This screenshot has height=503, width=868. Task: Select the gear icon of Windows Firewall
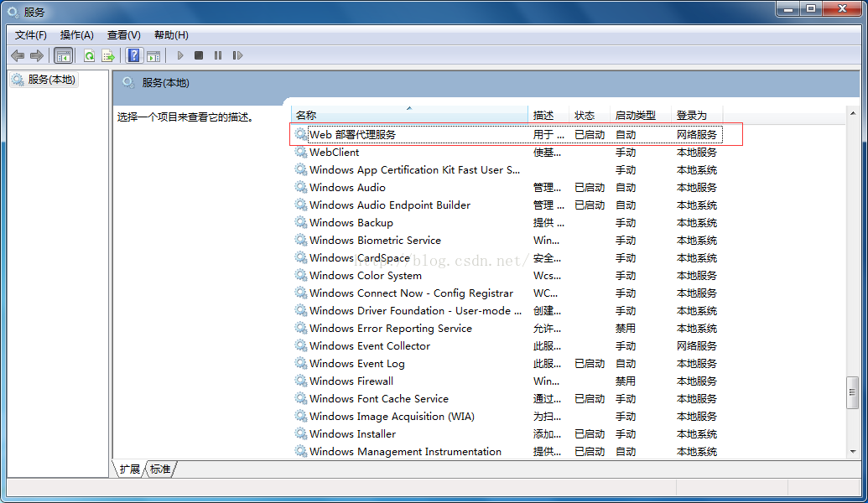point(300,381)
